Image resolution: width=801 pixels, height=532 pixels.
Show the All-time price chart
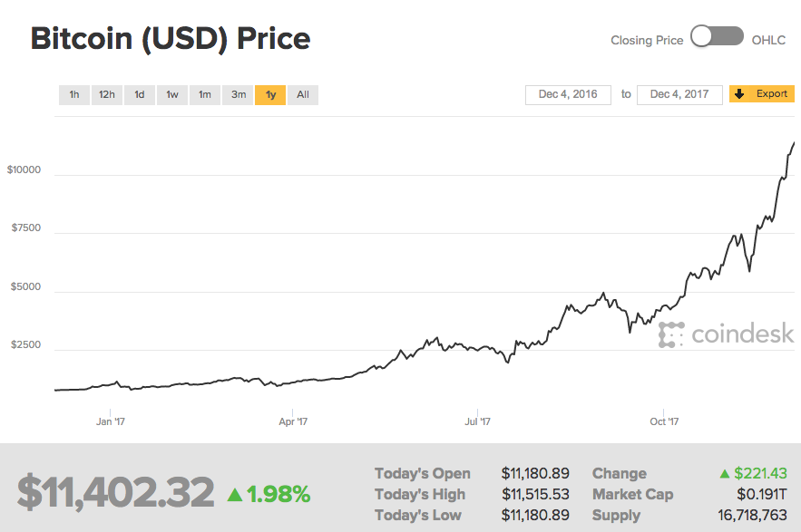(302, 94)
